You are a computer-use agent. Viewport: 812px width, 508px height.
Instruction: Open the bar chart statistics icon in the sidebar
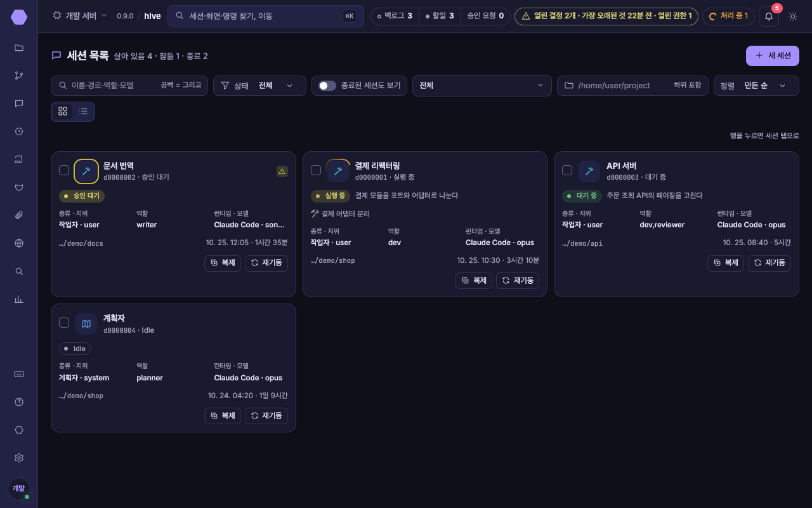pyautogui.click(x=19, y=299)
